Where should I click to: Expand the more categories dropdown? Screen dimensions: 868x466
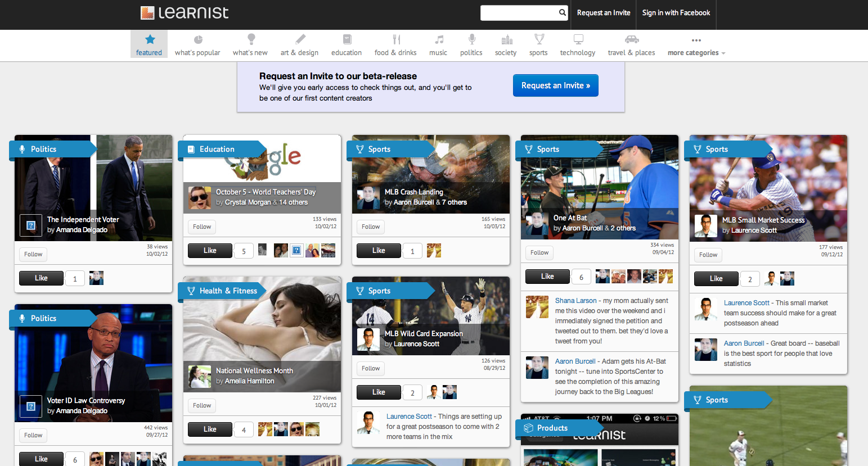(696, 53)
